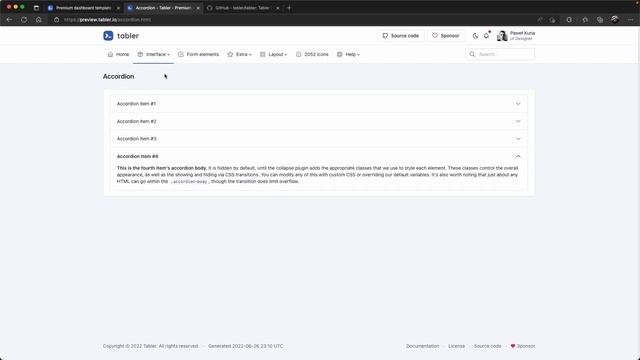Open Pawel Kuna user avatar menu
This screenshot has height=360, width=640.
coord(502,36)
